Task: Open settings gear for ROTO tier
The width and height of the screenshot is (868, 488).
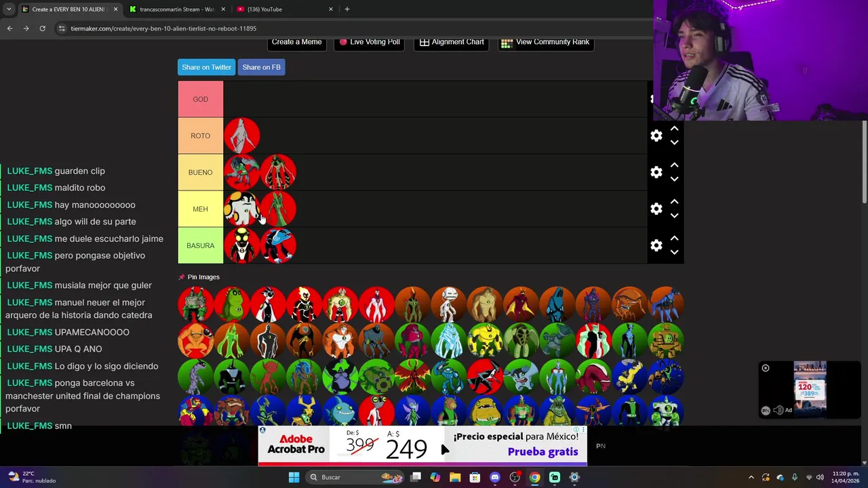Action: pyautogui.click(x=656, y=136)
